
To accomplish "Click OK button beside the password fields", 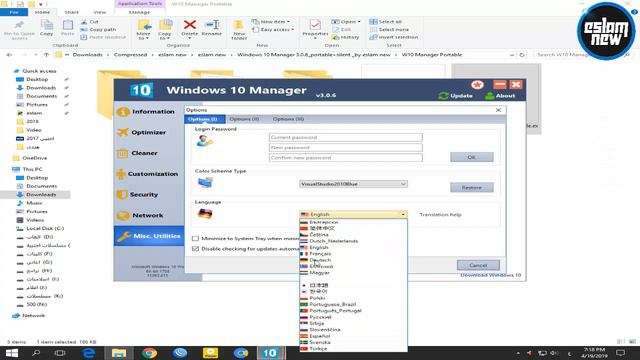I will [x=471, y=157].
